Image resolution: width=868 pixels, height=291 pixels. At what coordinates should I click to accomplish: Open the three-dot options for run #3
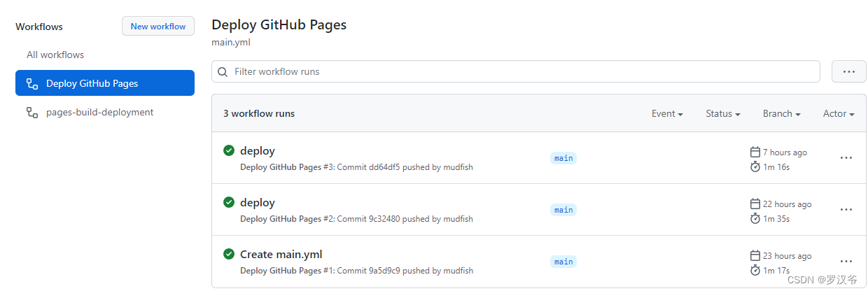tap(846, 158)
